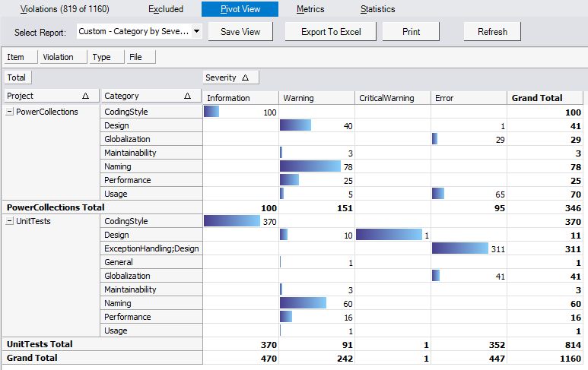
Task: Switch to the Excluded tab
Action: pyautogui.click(x=166, y=9)
